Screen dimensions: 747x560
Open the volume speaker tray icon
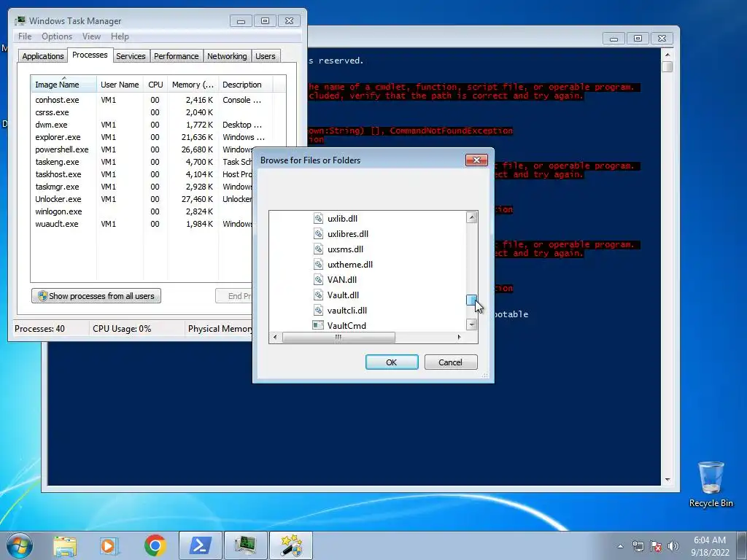(x=673, y=546)
